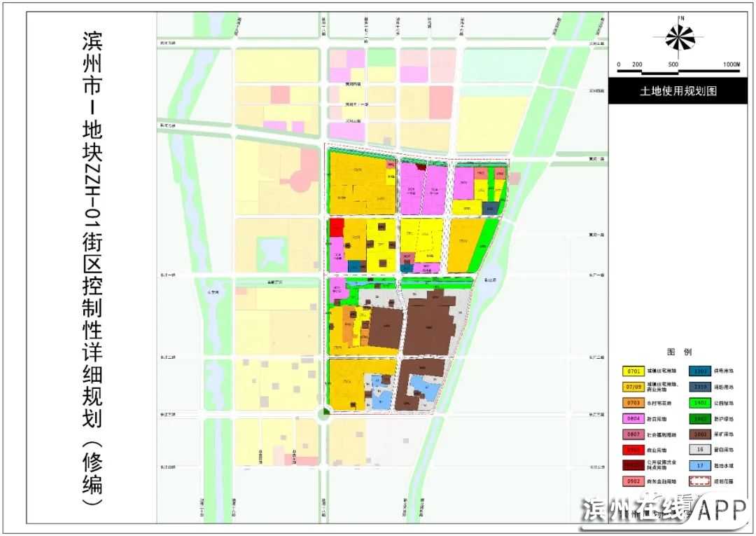
Task: Select the 0703 orange legend swatch
Action: click(634, 403)
